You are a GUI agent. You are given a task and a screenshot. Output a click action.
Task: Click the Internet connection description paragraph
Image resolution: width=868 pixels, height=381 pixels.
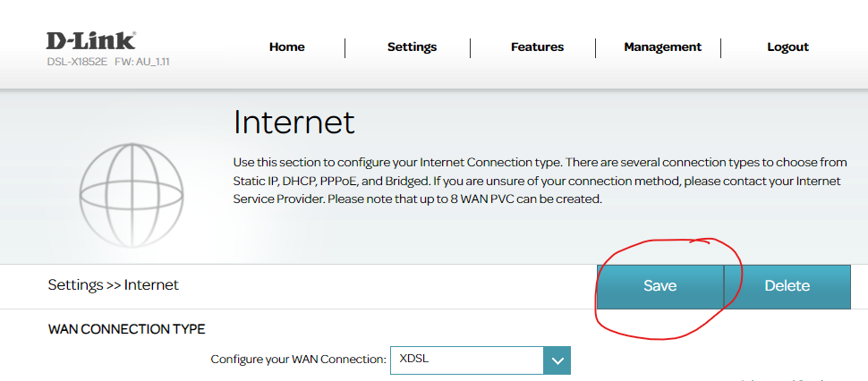537,181
